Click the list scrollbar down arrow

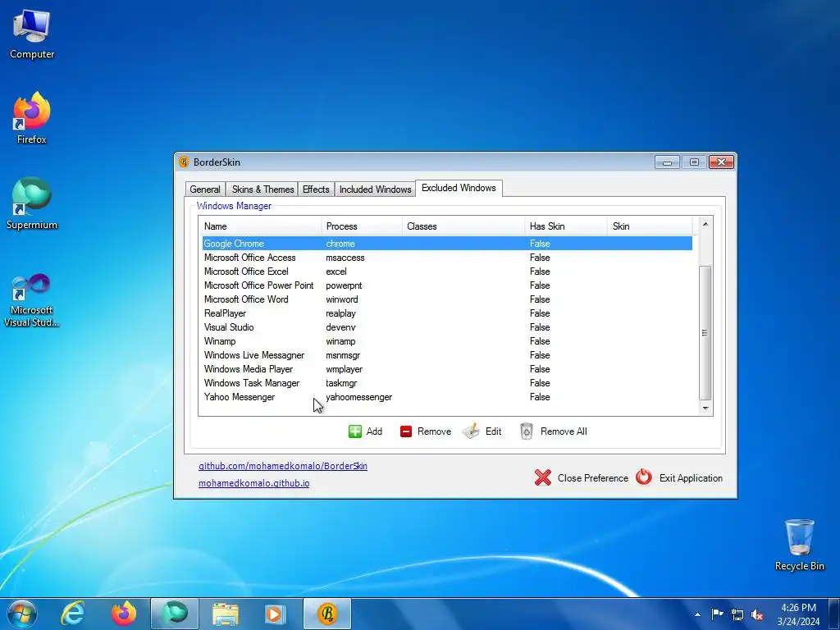[x=705, y=409]
